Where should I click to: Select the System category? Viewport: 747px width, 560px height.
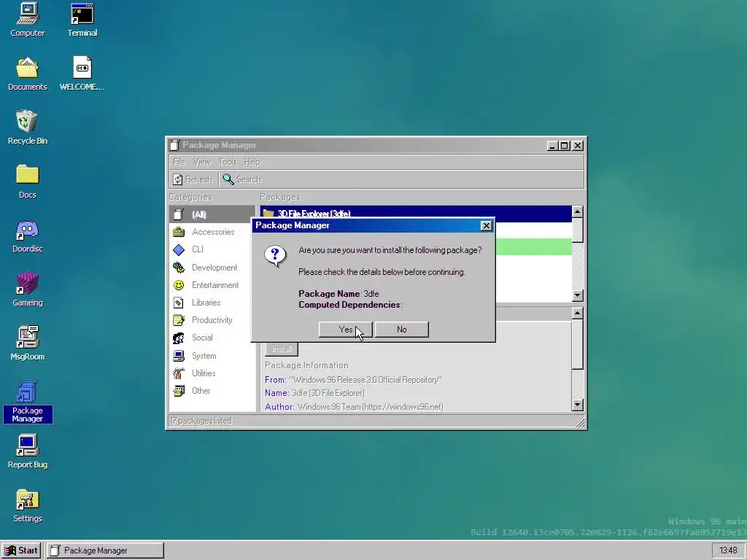tap(212, 356)
